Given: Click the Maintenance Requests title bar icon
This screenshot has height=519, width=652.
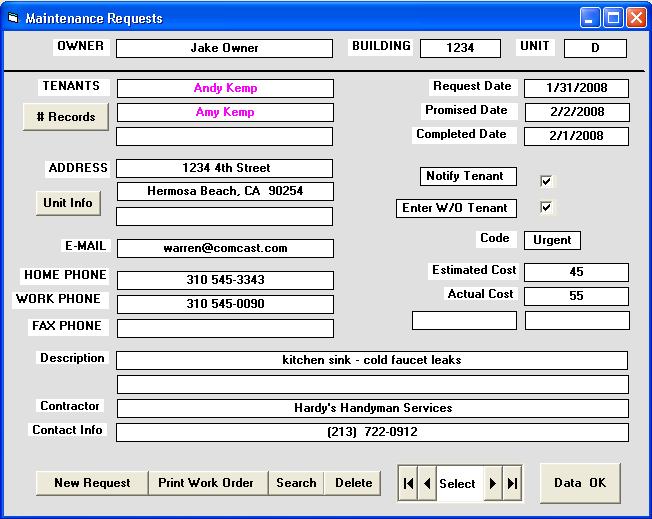Looking at the screenshot, I should [x=13, y=18].
